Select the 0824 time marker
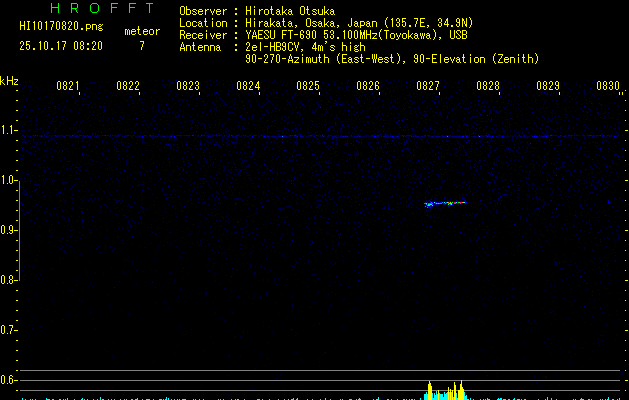629x400 pixels. click(x=248, y=87)
